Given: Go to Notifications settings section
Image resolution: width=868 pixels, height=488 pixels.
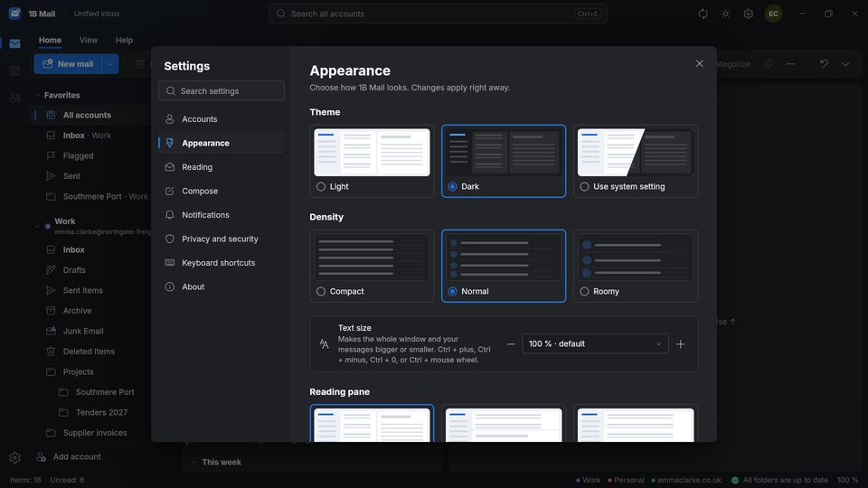Looking at the screenshot, I should (x=222, y=215).
